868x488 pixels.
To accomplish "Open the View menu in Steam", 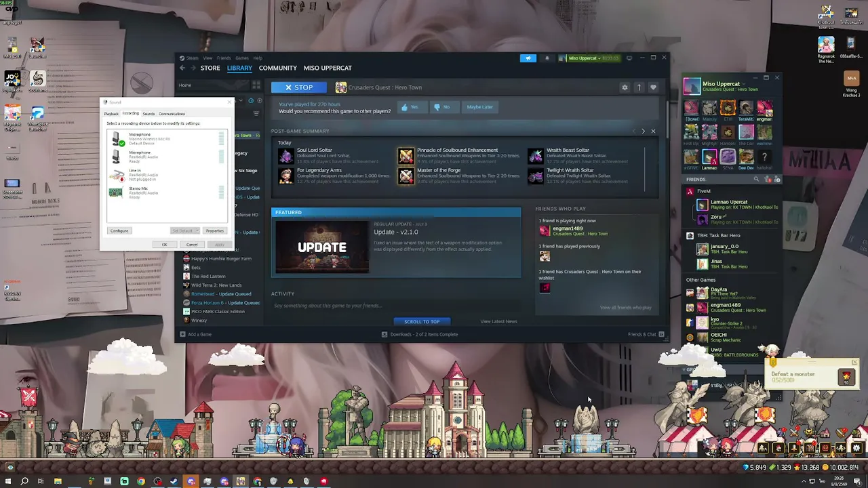I will pos(208,58).
